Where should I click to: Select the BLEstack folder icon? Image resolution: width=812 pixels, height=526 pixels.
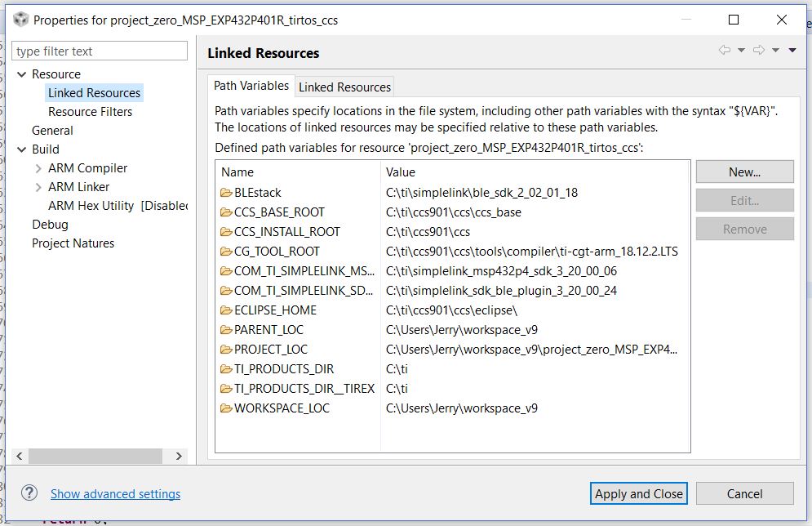pyautogui.click(x=226, y=193)
